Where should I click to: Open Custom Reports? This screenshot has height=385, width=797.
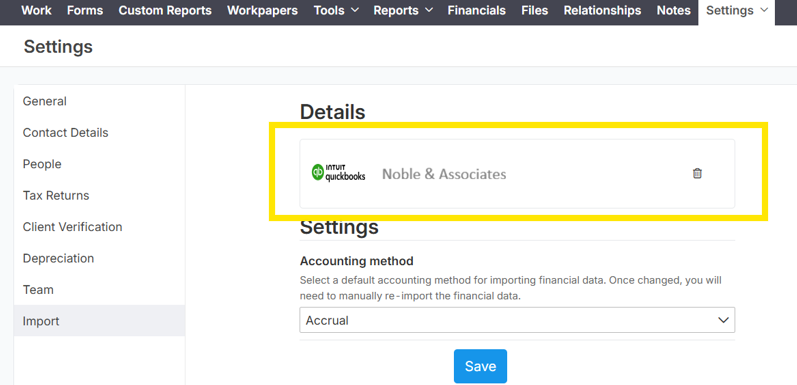pos(165,10)
